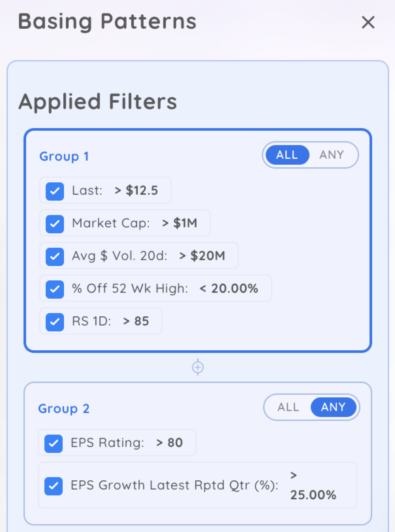Switch Group 1 to ANY matching

click(332, 155)
